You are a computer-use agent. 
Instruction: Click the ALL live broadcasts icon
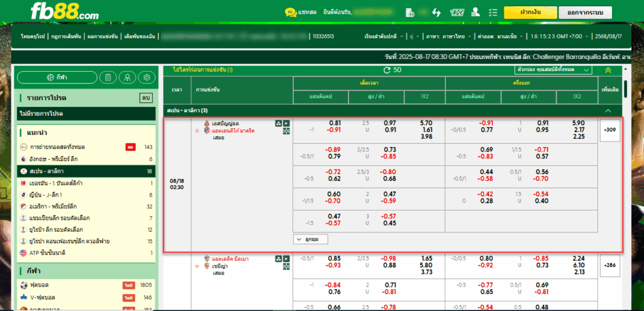coord(23,147)
